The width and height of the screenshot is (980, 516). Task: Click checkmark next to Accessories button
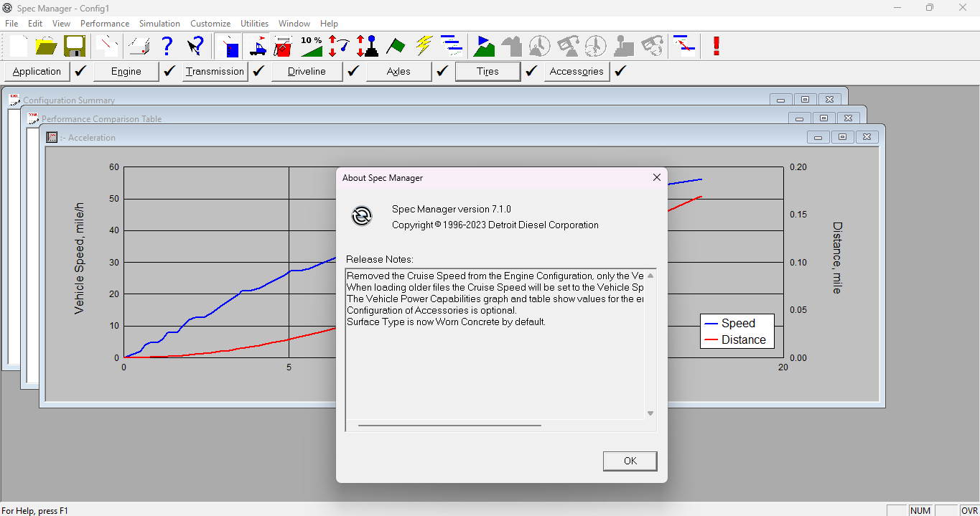point(620,71)
